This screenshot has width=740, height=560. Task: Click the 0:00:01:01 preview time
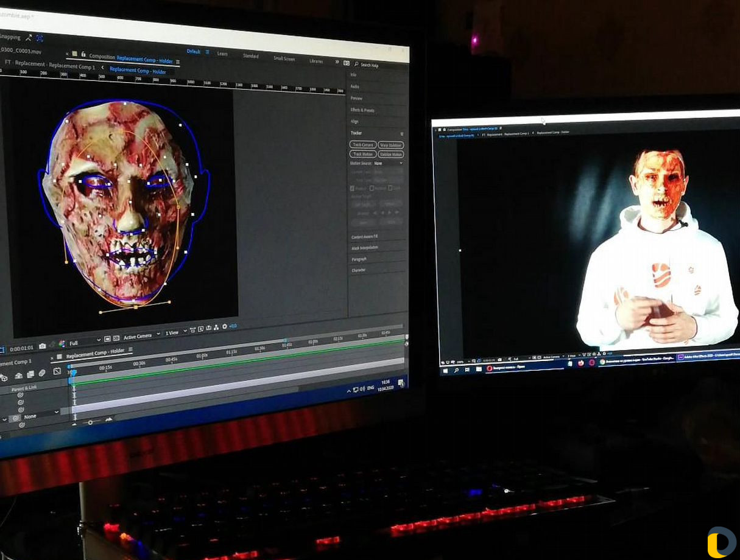click(21, 349)
